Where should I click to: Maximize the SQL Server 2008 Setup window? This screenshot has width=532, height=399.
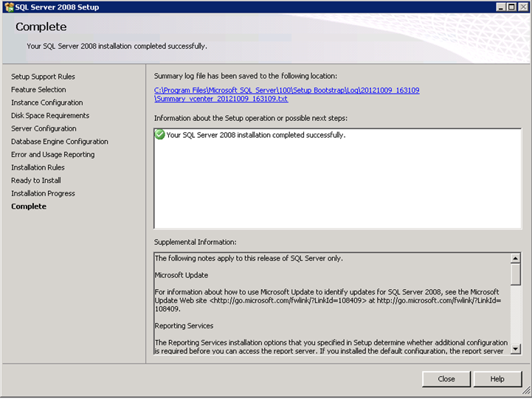coord(511,7)
